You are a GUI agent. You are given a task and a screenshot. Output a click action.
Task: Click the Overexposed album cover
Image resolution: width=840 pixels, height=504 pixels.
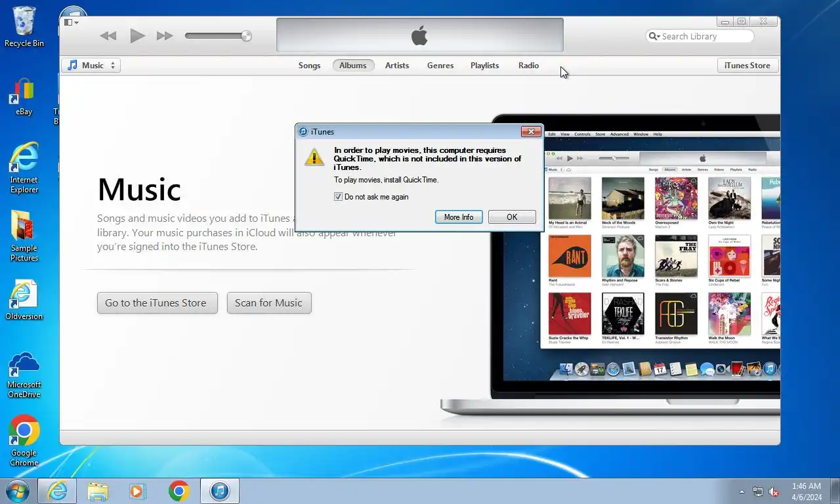click(676, 198)
